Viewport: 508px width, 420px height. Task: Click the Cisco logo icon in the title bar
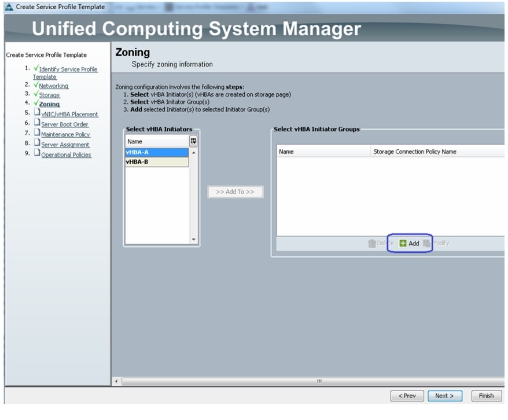pos(9,6)
